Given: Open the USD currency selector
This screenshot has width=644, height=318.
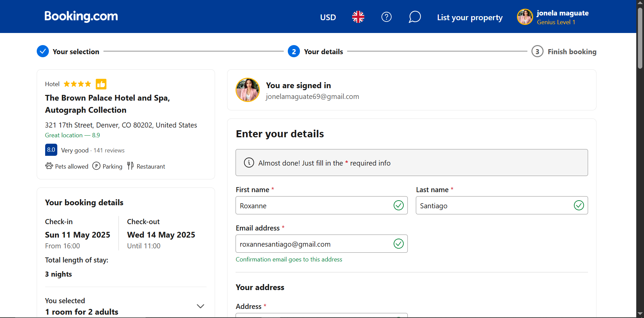Looking at the screenshot, I should (x=328, y=17).
